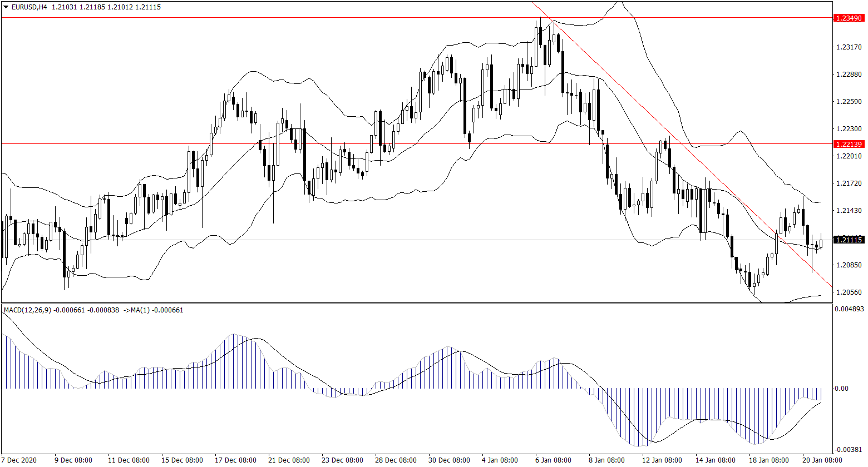This screenshot has width=868, height=467.
Task: Click the 1.22880 price scale label
Action: pos(849,74)
